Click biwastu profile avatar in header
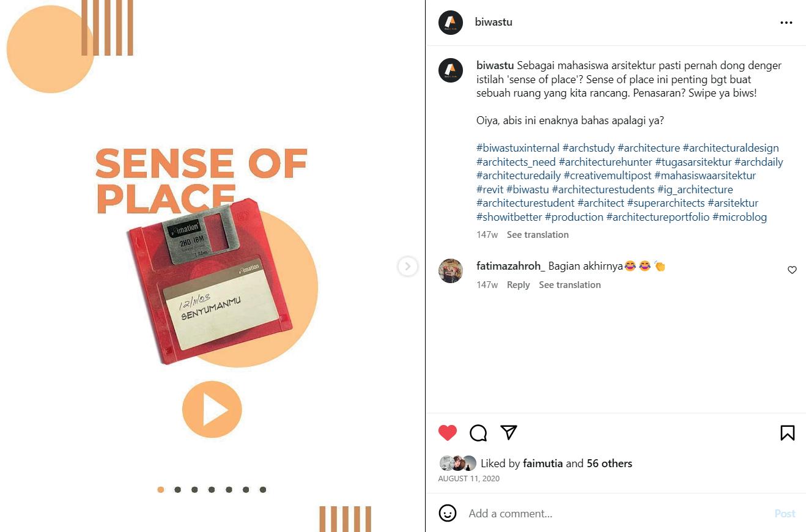806x532 pixels. click(x=451, y=23)
